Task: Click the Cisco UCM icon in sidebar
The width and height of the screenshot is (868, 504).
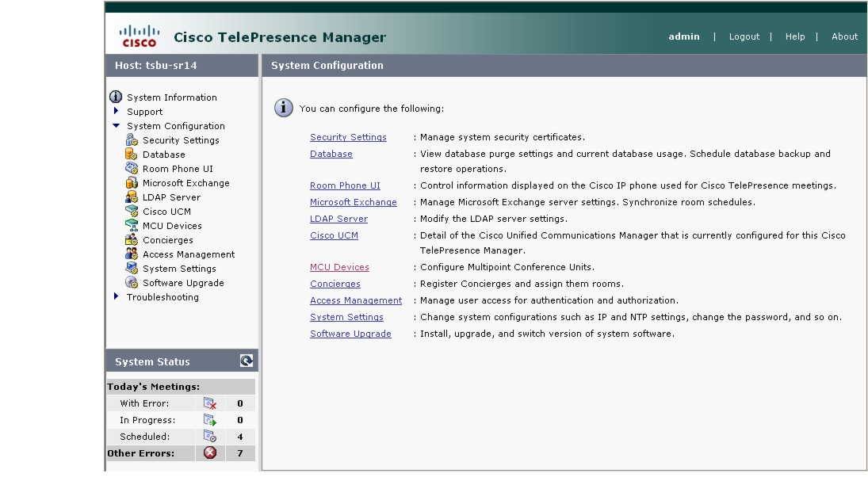Action: click(x=132, y=212)
